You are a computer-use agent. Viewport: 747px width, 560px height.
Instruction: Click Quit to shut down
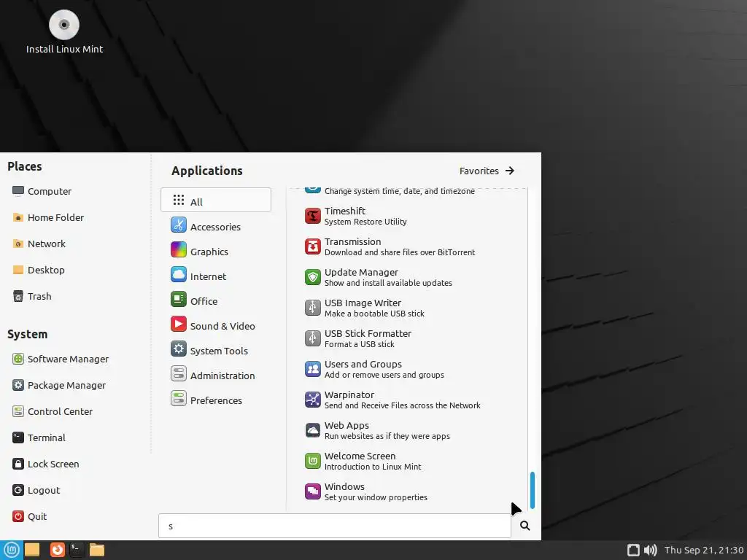pos(29,516)
